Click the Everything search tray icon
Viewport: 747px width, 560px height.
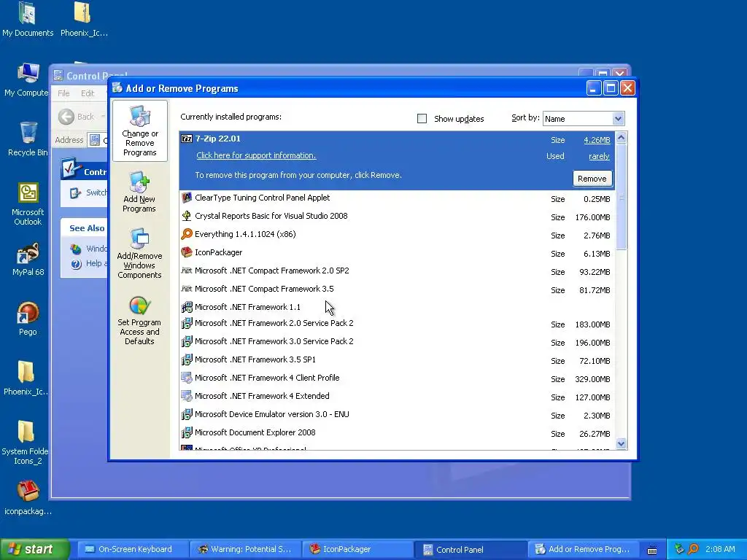click(694, 549)
